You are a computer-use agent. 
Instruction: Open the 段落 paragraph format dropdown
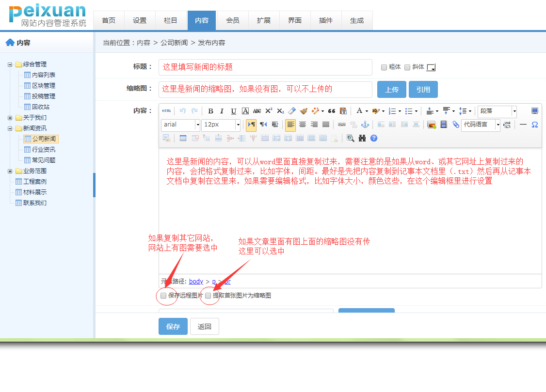[497, 111]
